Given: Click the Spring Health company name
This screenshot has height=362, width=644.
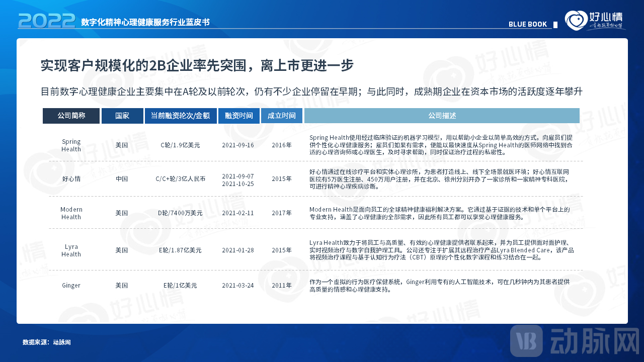Looking at the screenshot, I should pos(71,145).
